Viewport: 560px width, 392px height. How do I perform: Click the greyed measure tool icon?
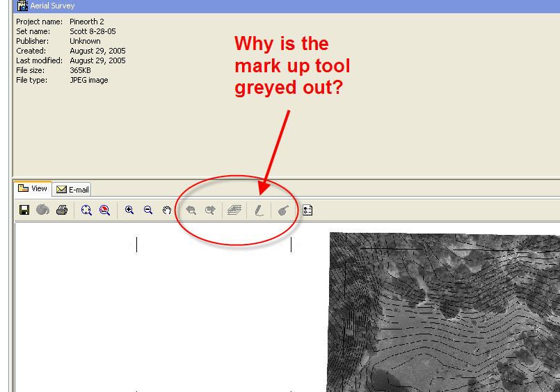click(x=283, y=210)
